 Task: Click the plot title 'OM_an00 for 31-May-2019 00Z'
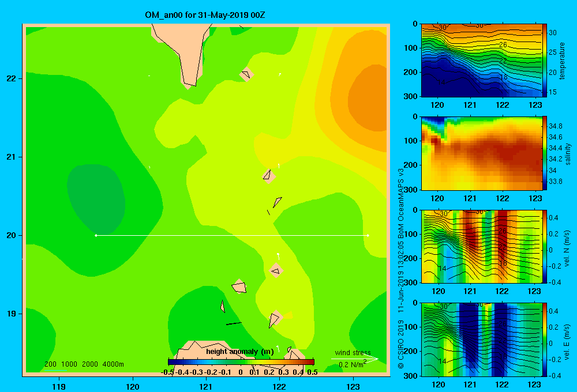tap(205, 15)
